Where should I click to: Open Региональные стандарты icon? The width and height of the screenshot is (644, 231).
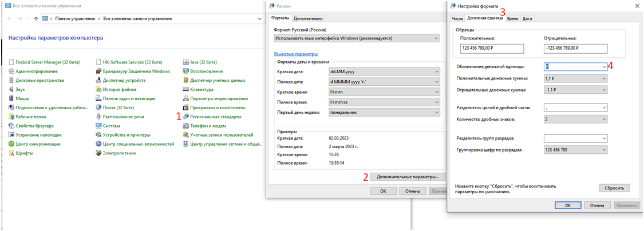click(186, 117)
